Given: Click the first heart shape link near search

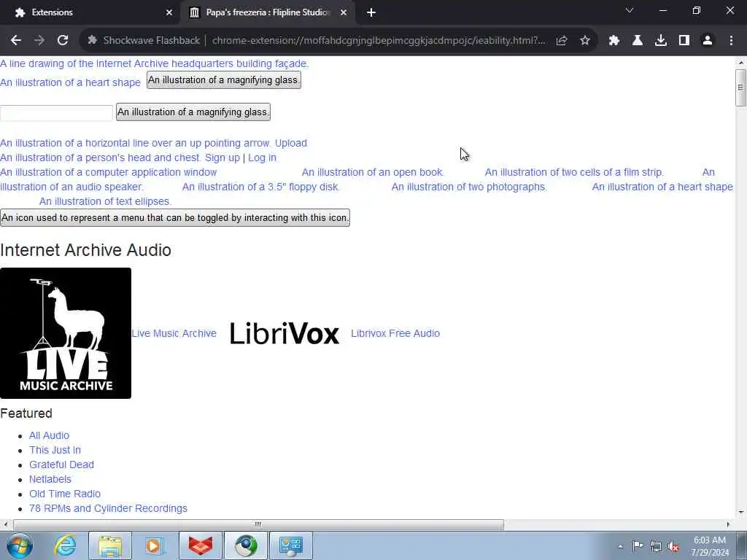Looking at the screenshot, I should 71,82.
